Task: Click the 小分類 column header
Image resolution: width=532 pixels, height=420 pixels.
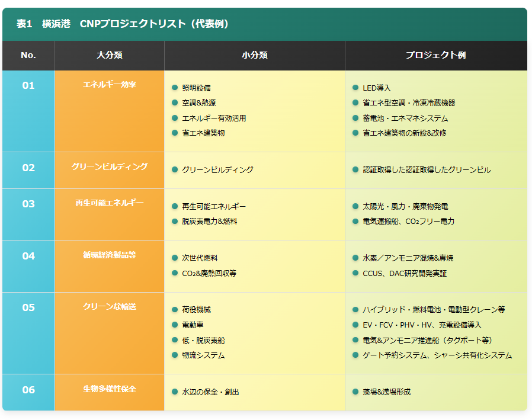Action: point(255,55)
